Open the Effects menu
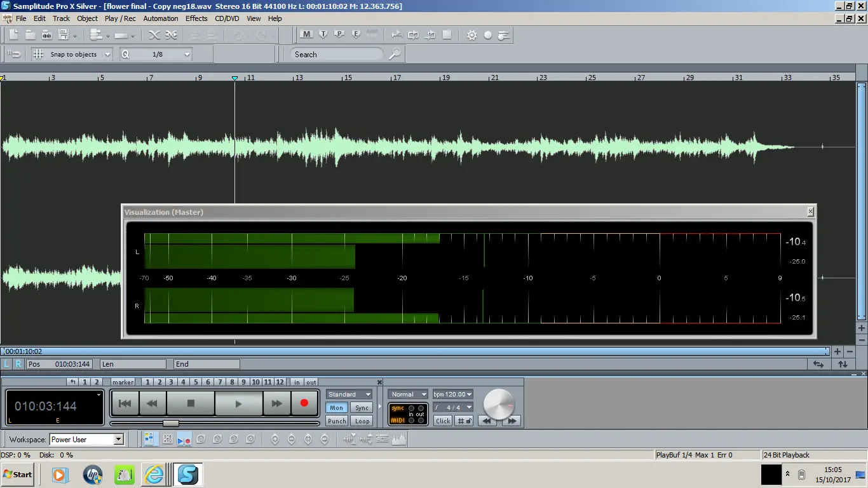The height and width of the screenshot is (488, 868). 196,18
